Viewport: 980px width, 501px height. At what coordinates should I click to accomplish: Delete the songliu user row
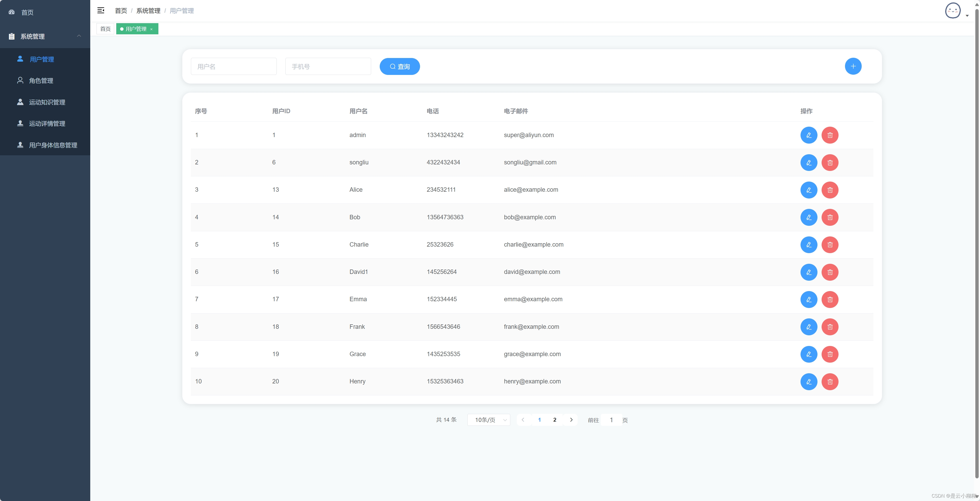(x=830, y=162)
